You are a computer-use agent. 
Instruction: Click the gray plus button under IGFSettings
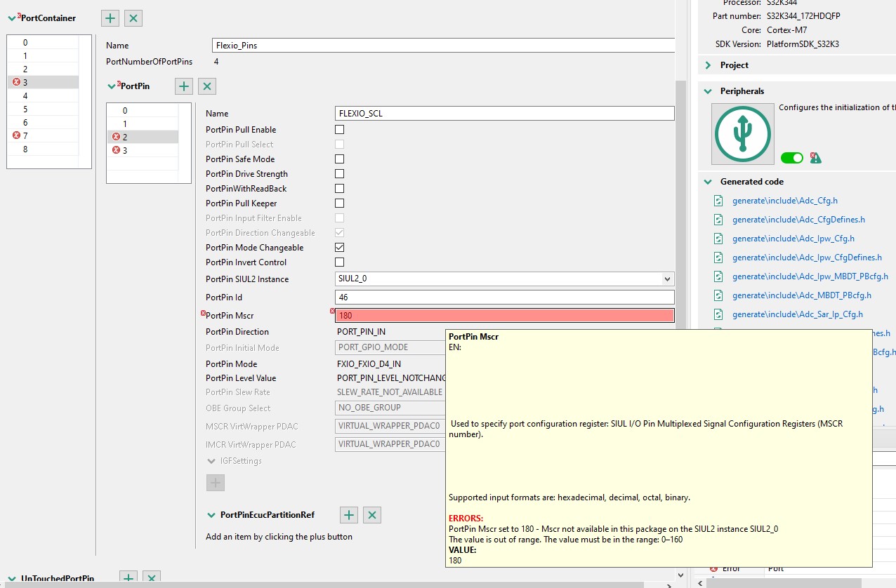tap(215, 482)
